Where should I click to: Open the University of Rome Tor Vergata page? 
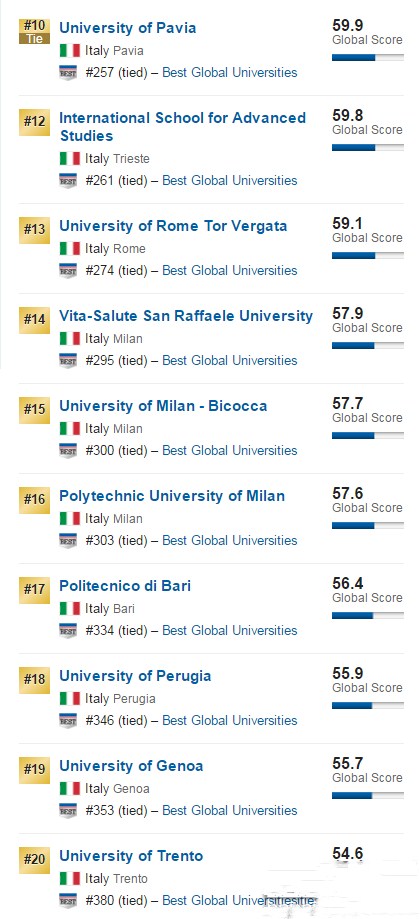point(173,226)
